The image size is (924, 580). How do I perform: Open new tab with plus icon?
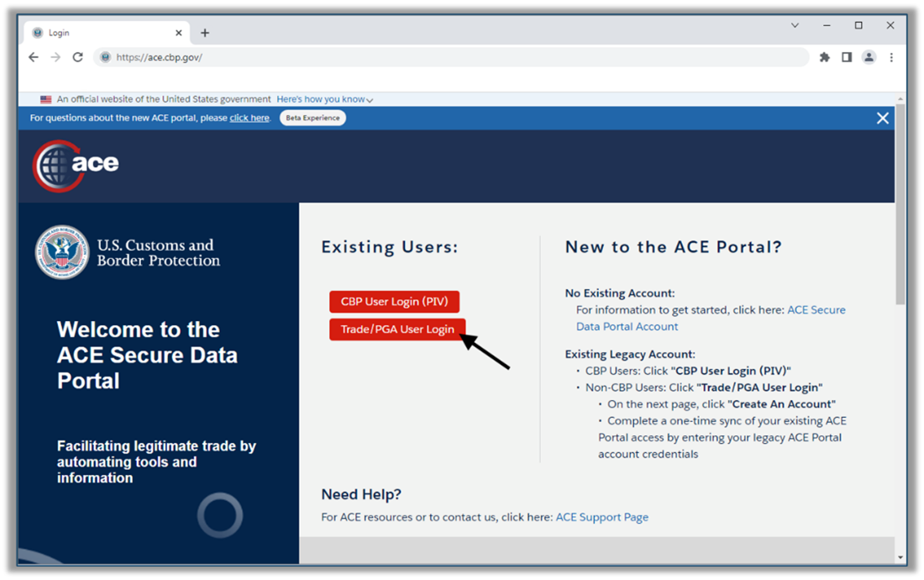pos(204,33)
